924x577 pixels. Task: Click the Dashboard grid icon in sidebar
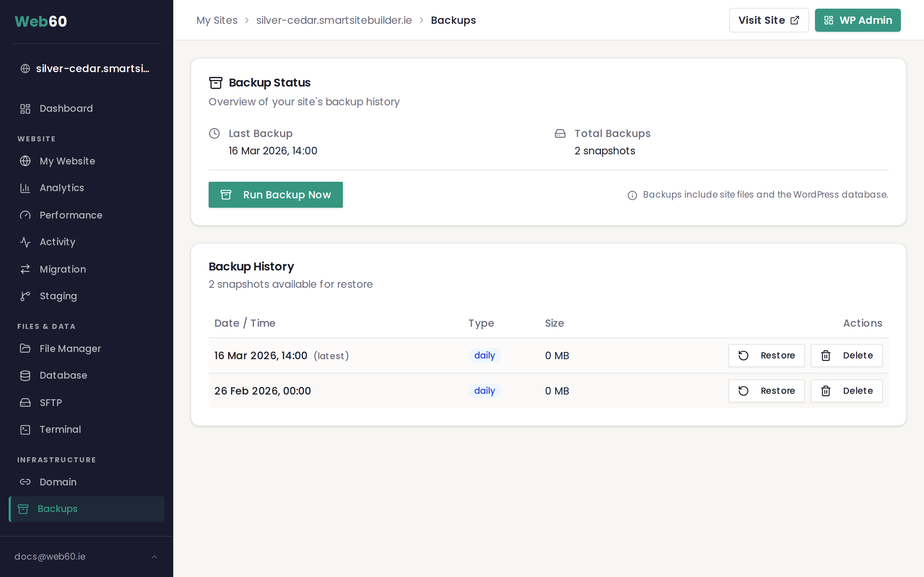point(25,109)
